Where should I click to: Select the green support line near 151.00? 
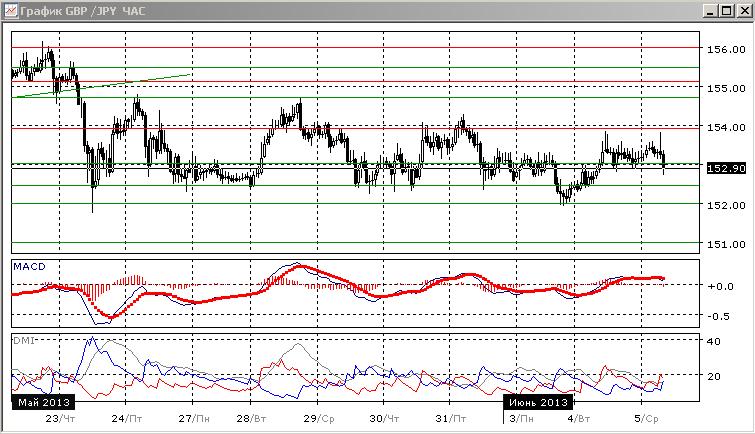tap(355, 243)
